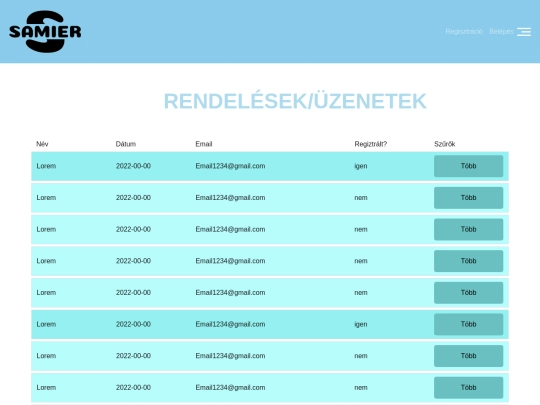This screenshot has width=540, height=405.
Task: Open the Belépés link
Action: 501,31
